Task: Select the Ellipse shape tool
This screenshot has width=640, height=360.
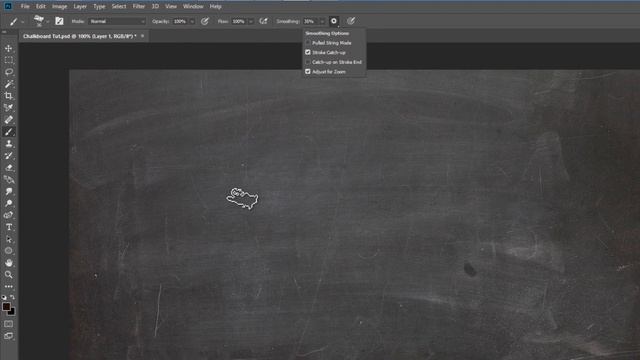Action: [9, 251]
